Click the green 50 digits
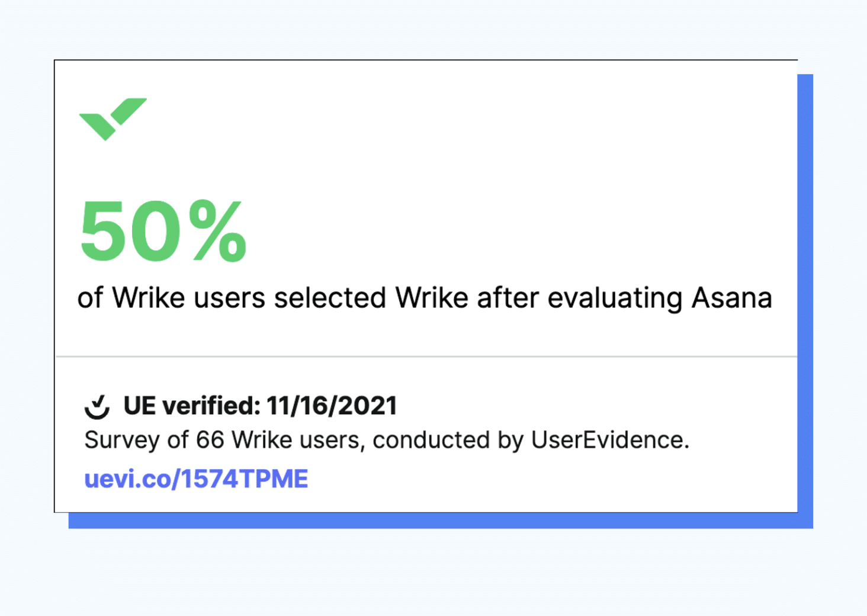Image resolution: width=867 pixels, height=616 pixels. click(130, 231)
